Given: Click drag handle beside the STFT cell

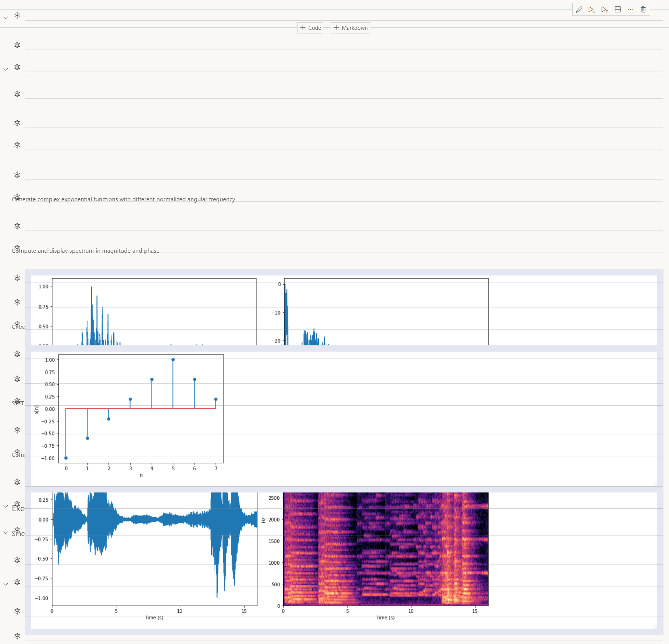Looking at the screenshot, I should tap(17, 401).
